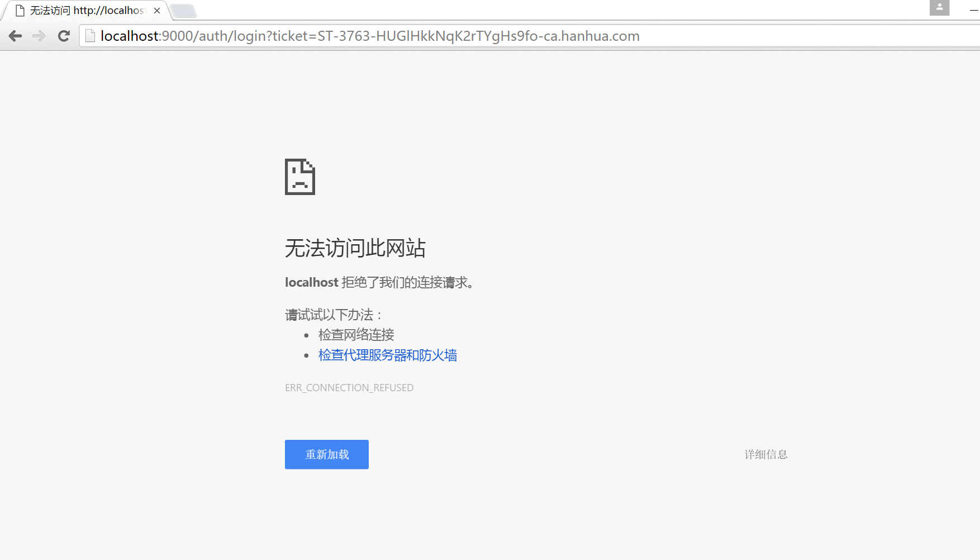Click the bold localhost text in error message

click(311, 282)
